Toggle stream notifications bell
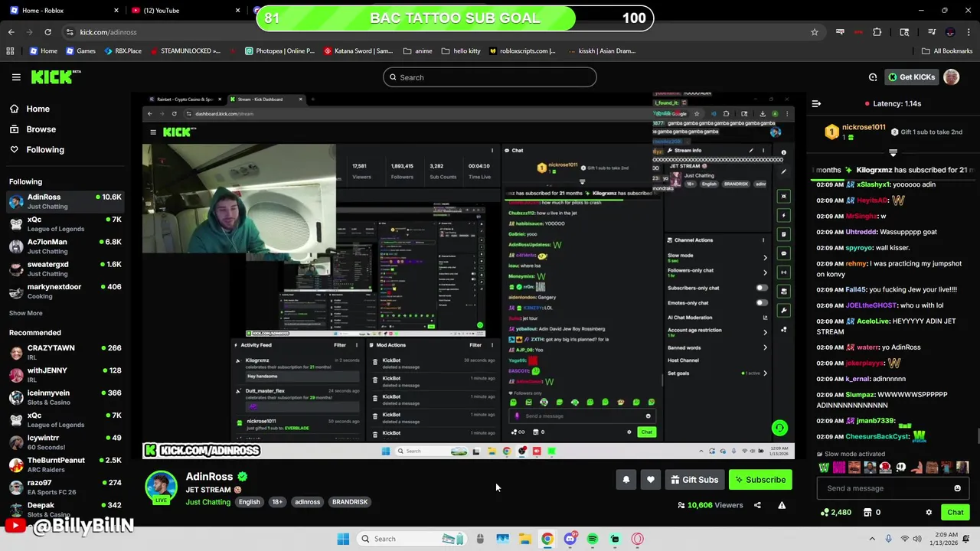The width and height of the screenshot is (980, 551). [626, 480]
